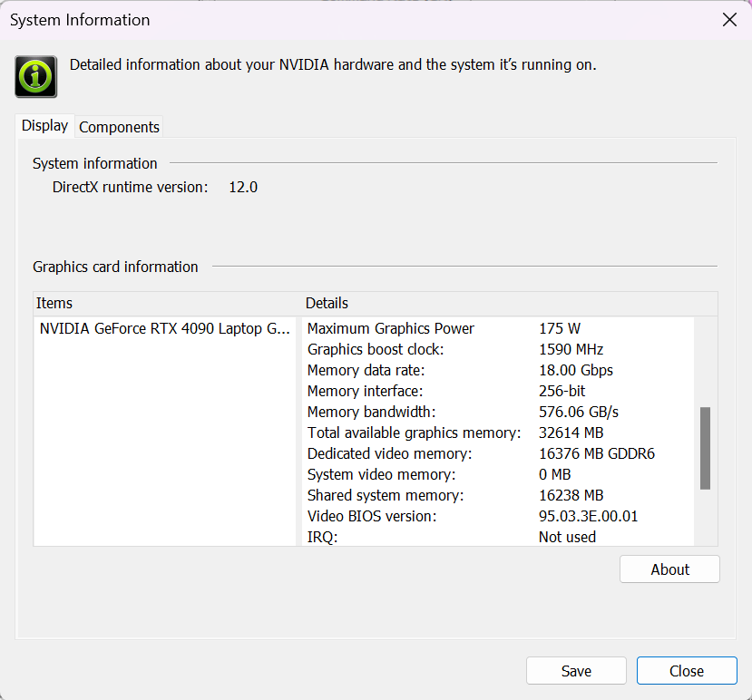Click the details list vertical scrollbar thumb
Viewport: 752px width, 700px height.
(x=705, y=448)
